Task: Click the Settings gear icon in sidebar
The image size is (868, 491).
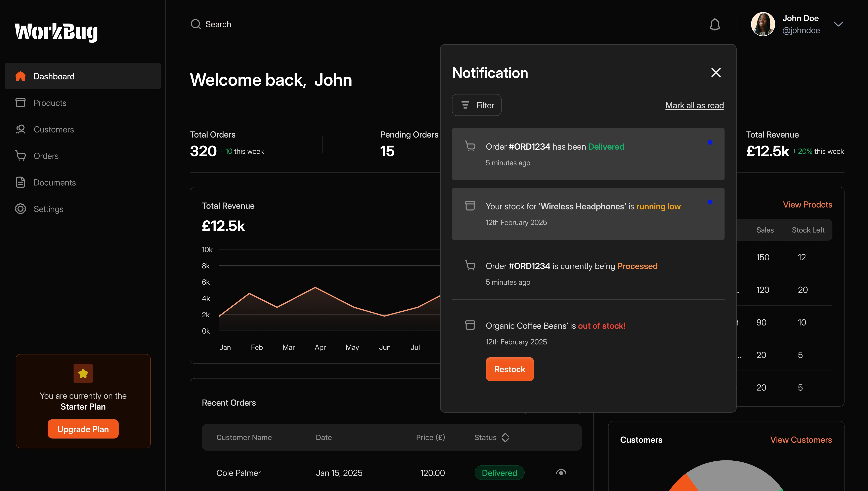Action: 20,209
